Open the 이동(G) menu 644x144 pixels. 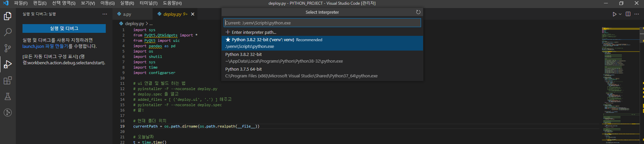(x=107, y=3)
